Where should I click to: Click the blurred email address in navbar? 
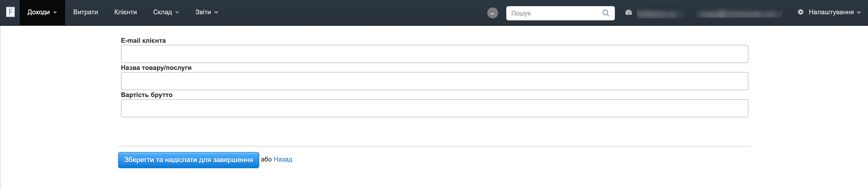tap(739, 14)
